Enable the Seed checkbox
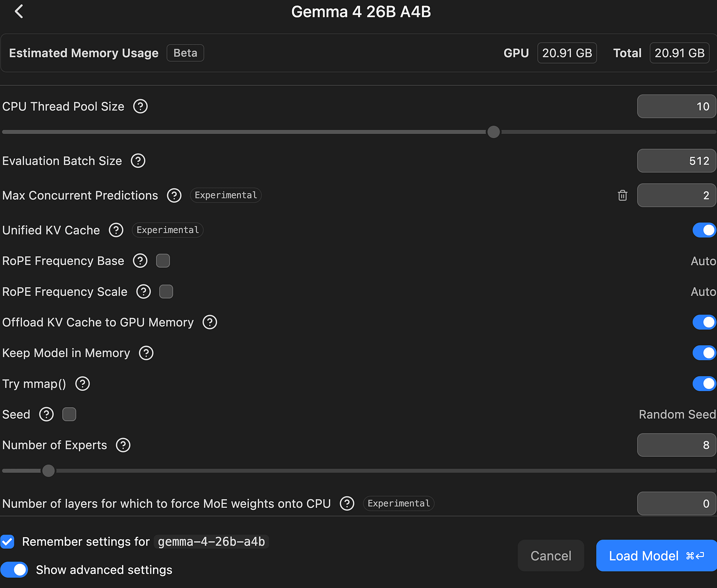 click(69, 414)
